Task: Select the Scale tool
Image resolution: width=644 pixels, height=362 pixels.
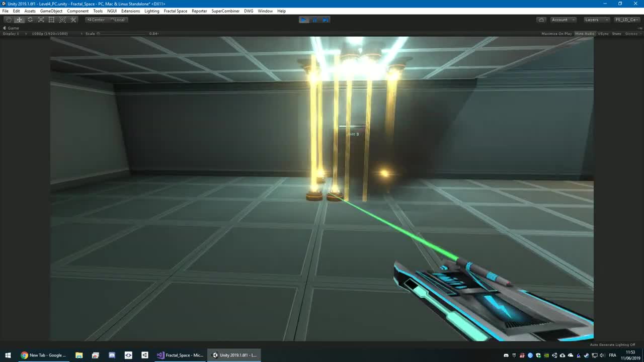Action: pos(41,20)
